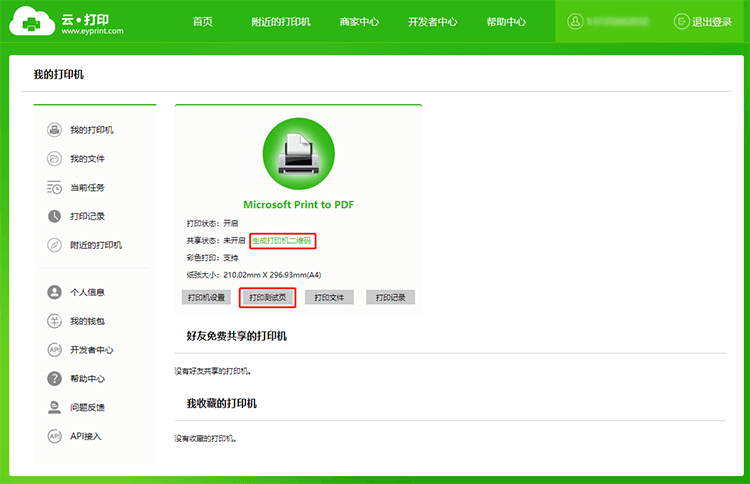750x484 pixels.
Task: Click the API icon beside API接入
Action: click(55, 436)
